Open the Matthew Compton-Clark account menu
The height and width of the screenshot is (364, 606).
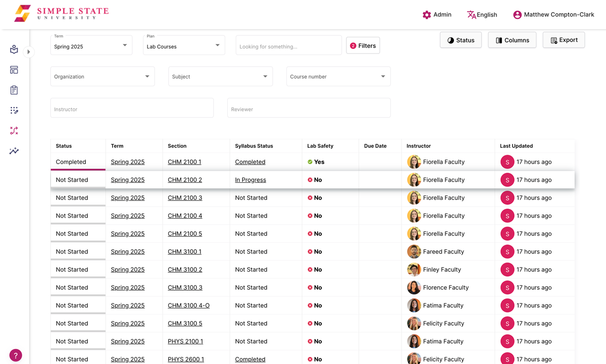553,15
